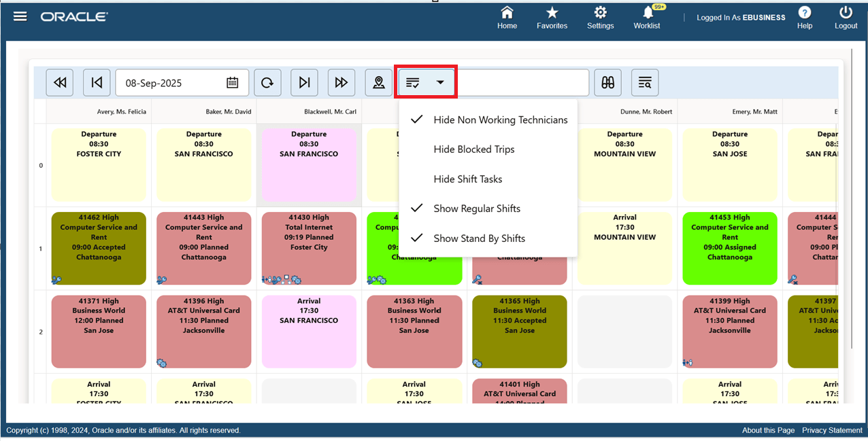Uncheck Hide Non Working Technicians

coord(500,120)
